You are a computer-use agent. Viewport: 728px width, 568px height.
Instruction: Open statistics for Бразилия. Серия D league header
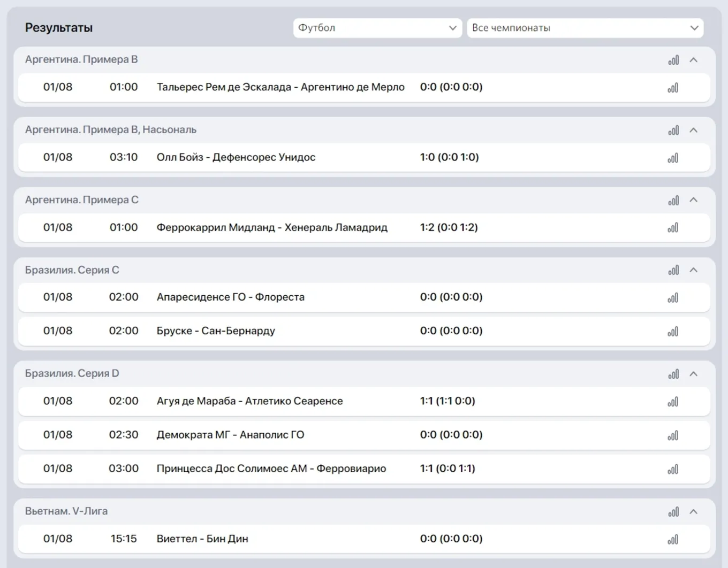(673, 374)
